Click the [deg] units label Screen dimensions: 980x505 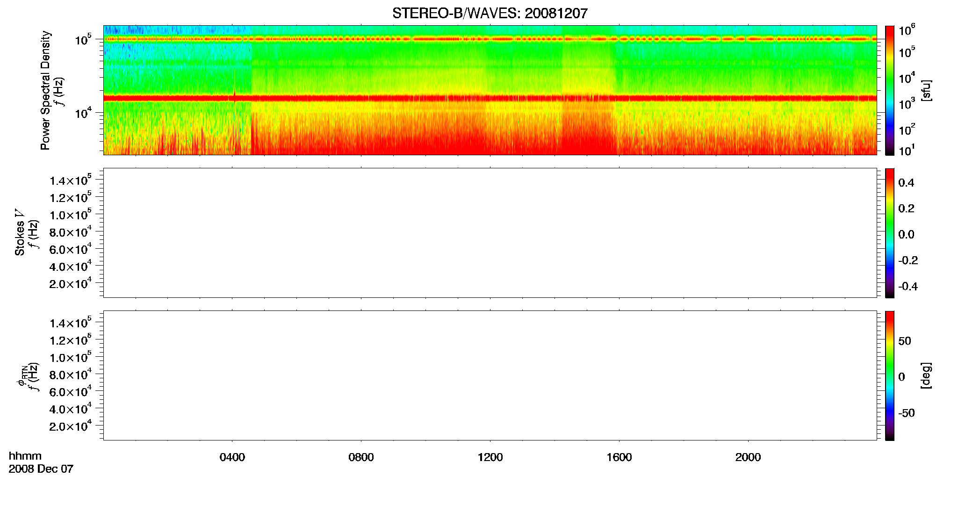coord(926,375)
